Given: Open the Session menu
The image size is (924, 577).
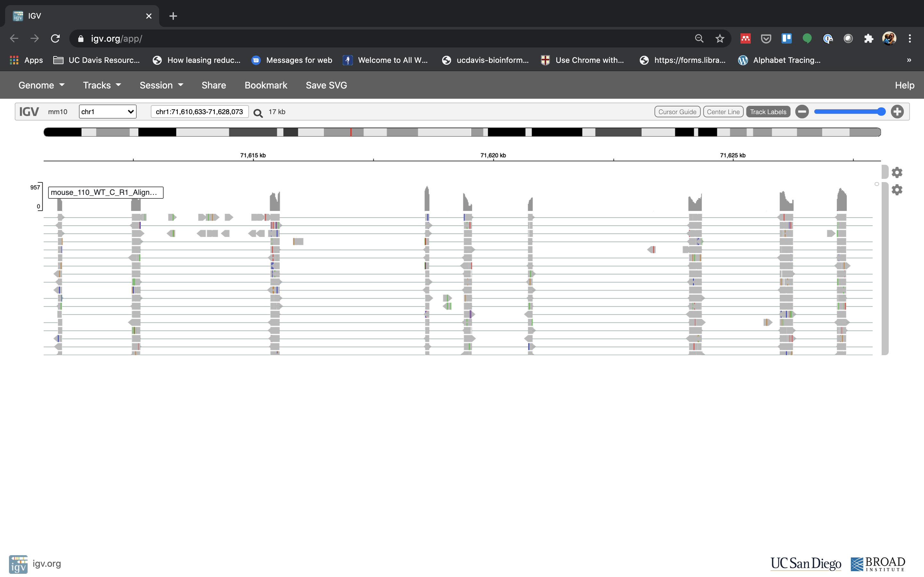Looking at the screenshot, I should pyautogui.click(x=161, y=85).
